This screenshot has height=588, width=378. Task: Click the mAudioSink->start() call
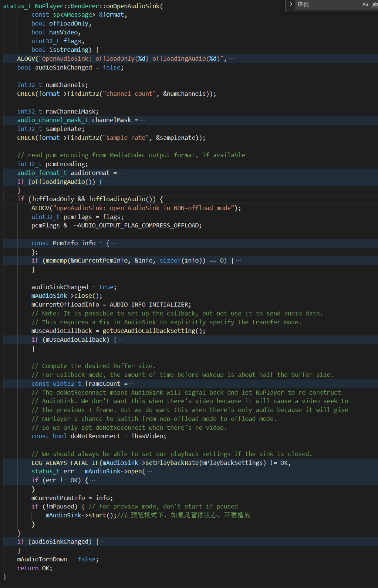pyautogui.click(x=81, y=516)
